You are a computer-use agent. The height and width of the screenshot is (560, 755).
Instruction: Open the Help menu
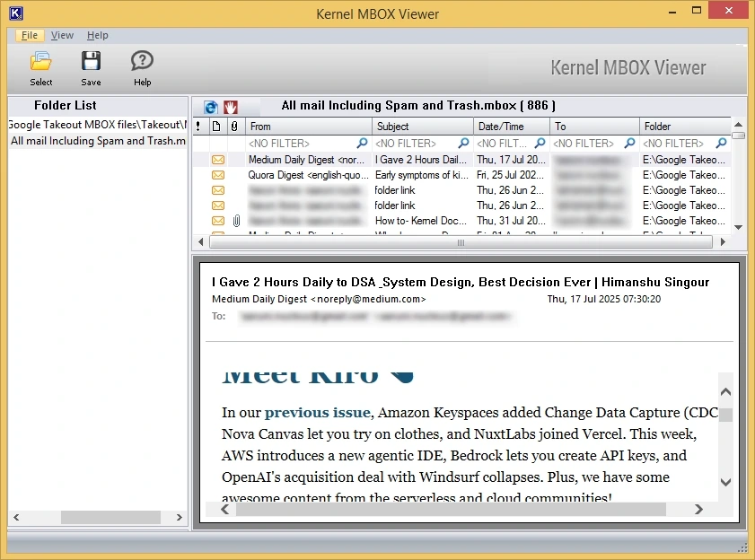click(97, 35)
